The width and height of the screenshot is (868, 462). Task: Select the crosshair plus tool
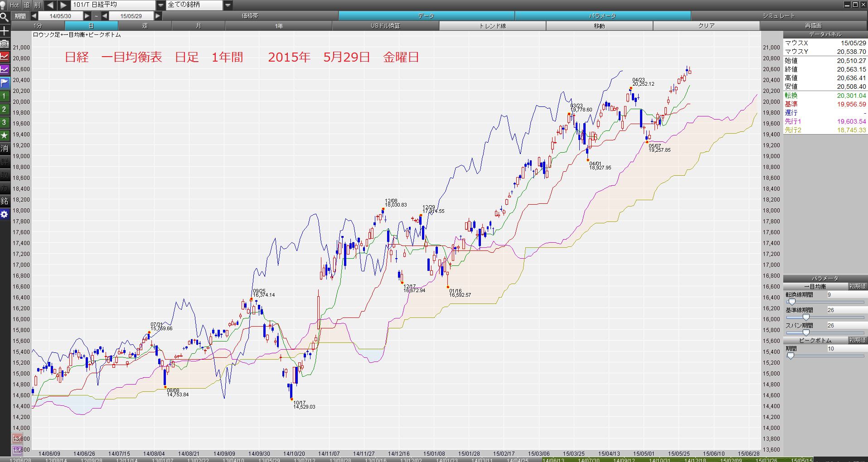[5, 31]
